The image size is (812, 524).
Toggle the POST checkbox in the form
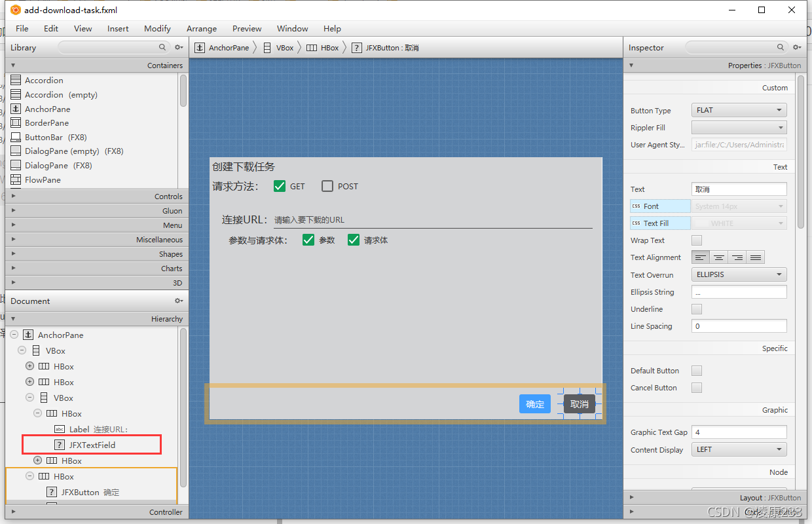tap(327, 186)
